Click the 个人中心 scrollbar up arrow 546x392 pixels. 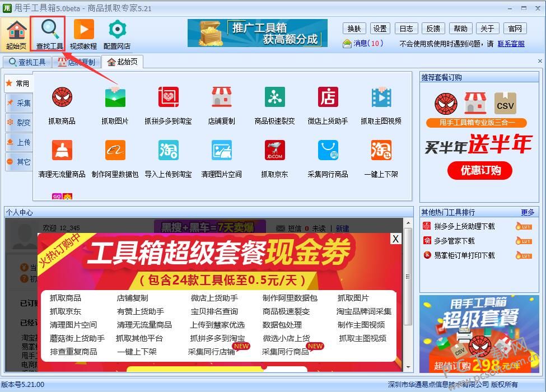[x=408, y=223]
